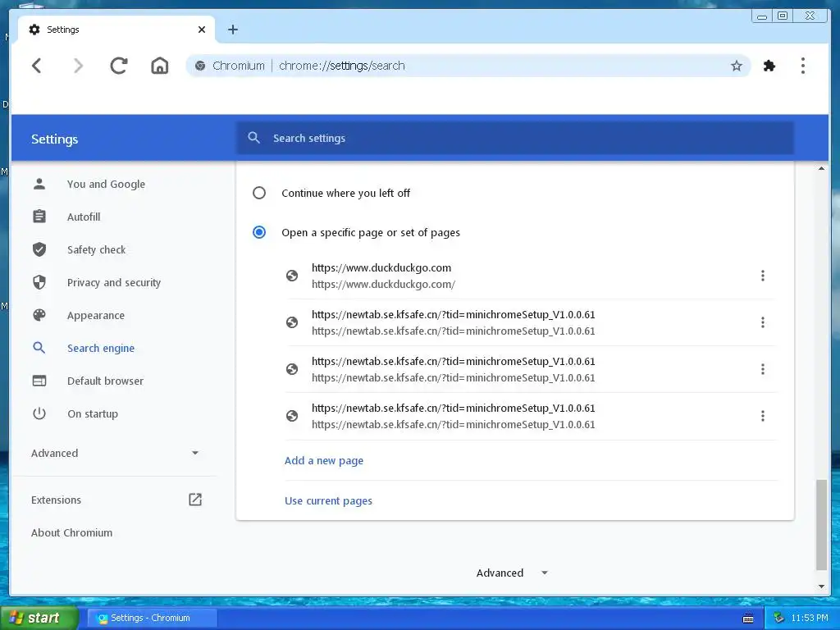Go back using the back arrow
Screen dimensions: 840x630
(x=36, y=66)
